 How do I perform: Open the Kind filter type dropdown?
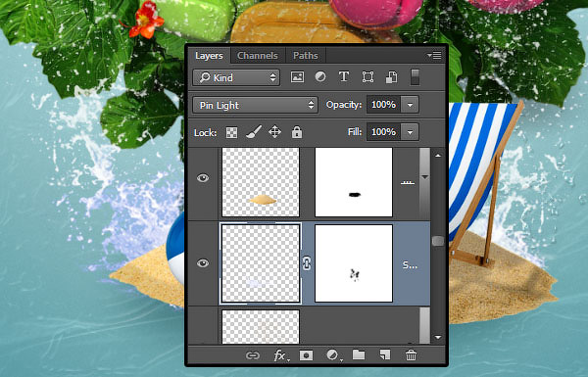pos(236,77)
